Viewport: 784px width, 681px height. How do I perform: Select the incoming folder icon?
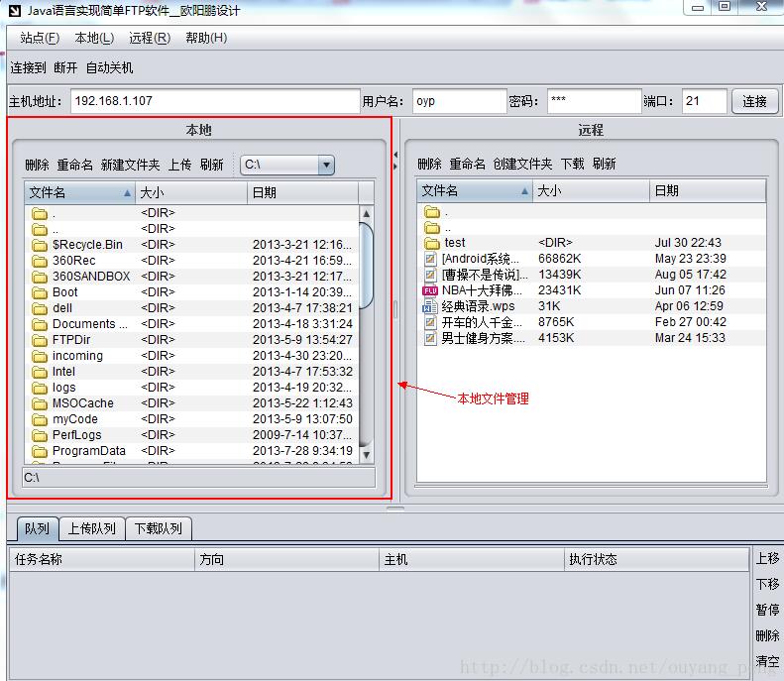point(40,356)
